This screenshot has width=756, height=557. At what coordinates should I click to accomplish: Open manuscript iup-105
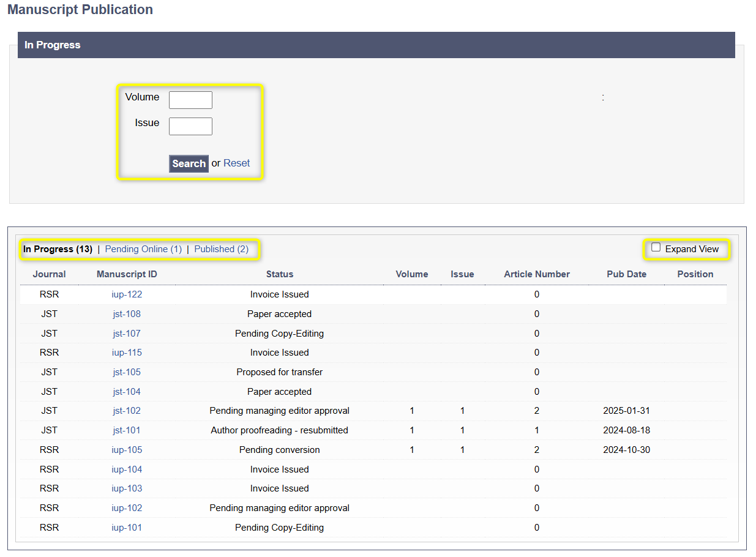(x=127, y=450)
